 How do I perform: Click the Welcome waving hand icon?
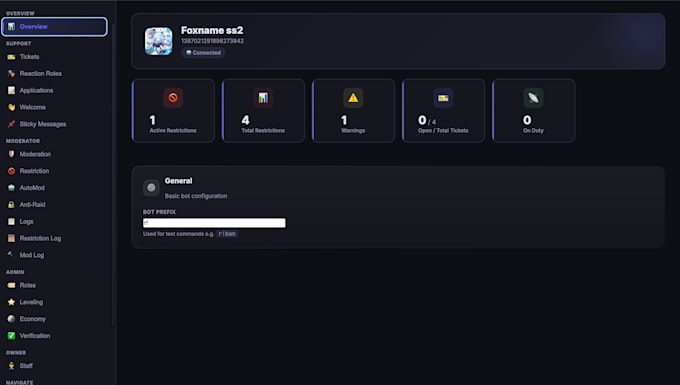point(11,107)
